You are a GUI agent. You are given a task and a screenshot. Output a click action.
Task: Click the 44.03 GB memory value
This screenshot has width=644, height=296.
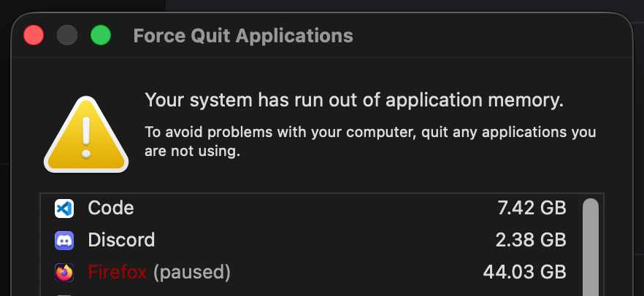(524, 273)
